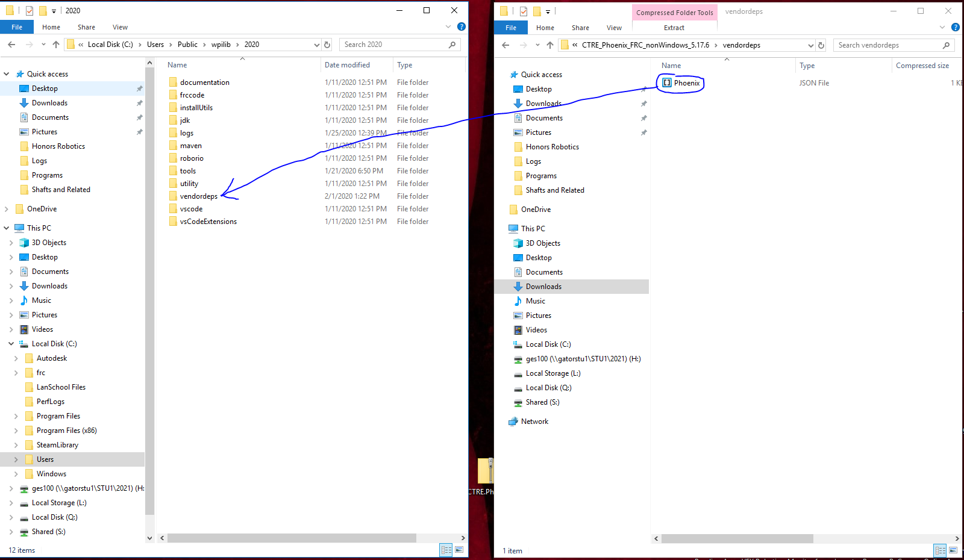Switch to details view in vendordeps window
964x560 pixels.
(941, 550)
